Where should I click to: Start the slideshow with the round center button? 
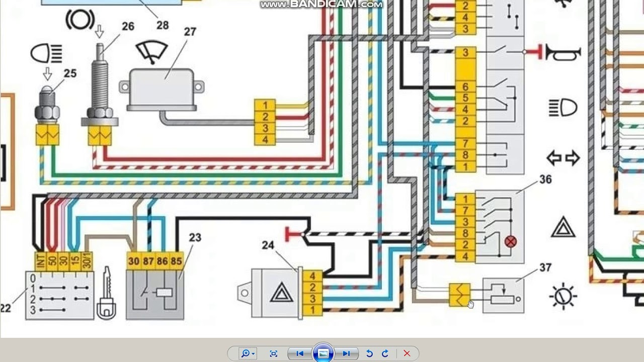click(323, 353)
